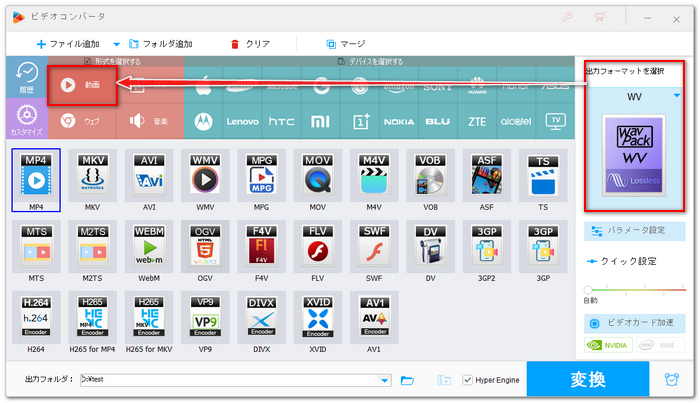Select the DIVX encoder icon
The height and width of the screenshot is (403, 700).
pyautogui.click(x=261, y=318)
